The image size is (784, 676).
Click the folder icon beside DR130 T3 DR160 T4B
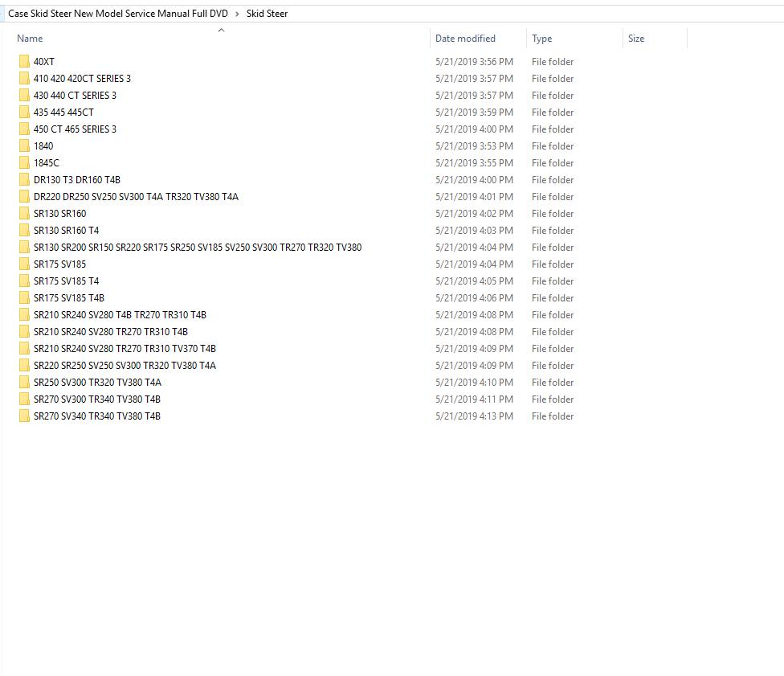click(24, 179)
